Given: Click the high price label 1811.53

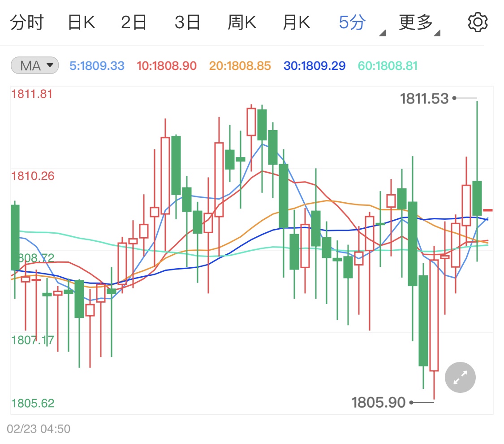Looking at the screenshot, I should tap(424, 98).
